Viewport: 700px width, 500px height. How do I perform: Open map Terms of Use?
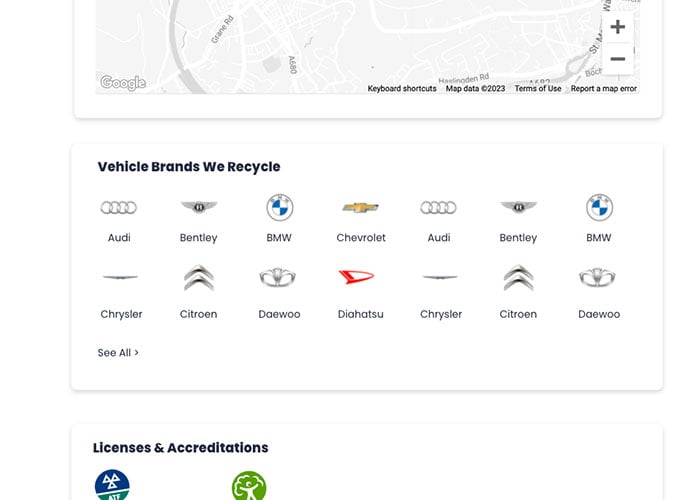(538, 88)
